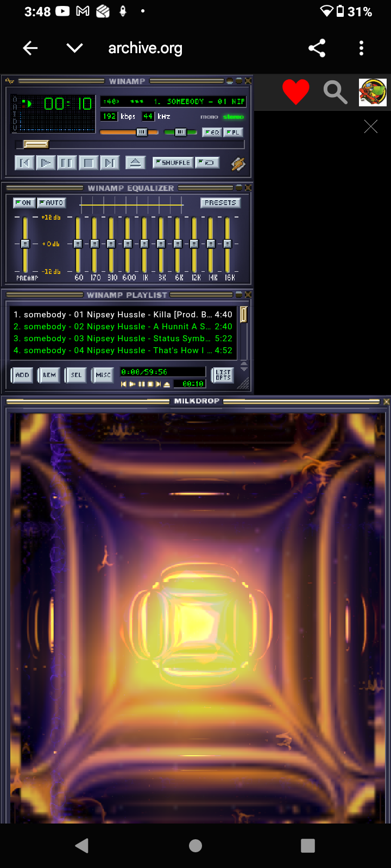The image size is (391, 868).
Task: Expand the chevron next to archive.org
Action: 74,48
